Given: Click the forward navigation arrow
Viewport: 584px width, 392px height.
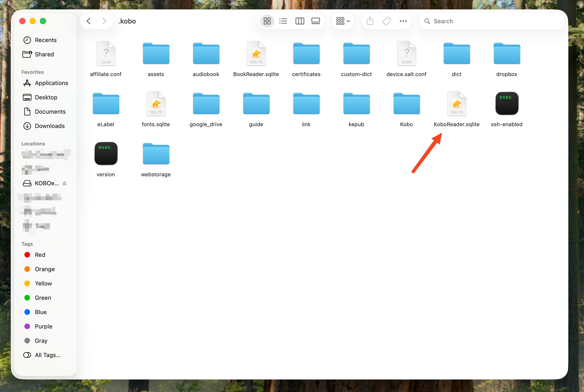Looking at the screenshot, I should tap(104, 21).
